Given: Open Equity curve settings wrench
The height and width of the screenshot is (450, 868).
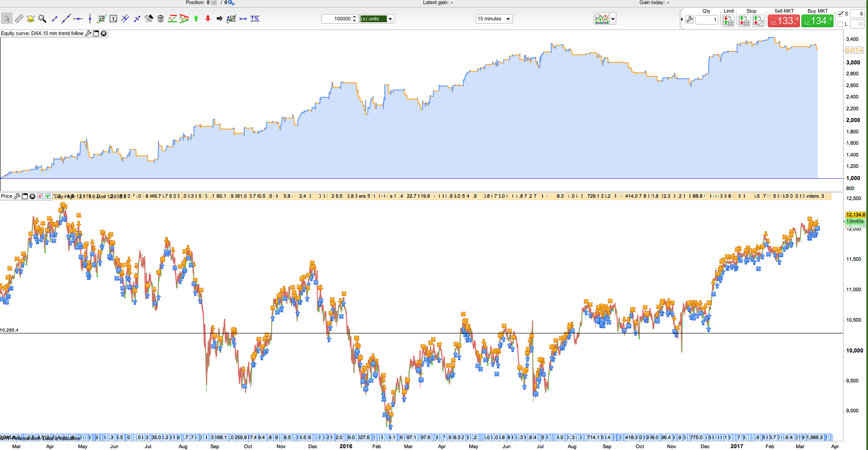Looking at the screenshot, I should pyautogui.click(x=88, y=33).
